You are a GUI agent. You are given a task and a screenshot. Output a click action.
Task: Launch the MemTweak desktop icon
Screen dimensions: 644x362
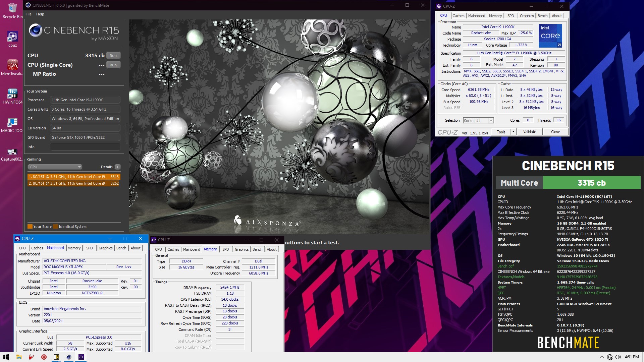[x=12, y=67]
